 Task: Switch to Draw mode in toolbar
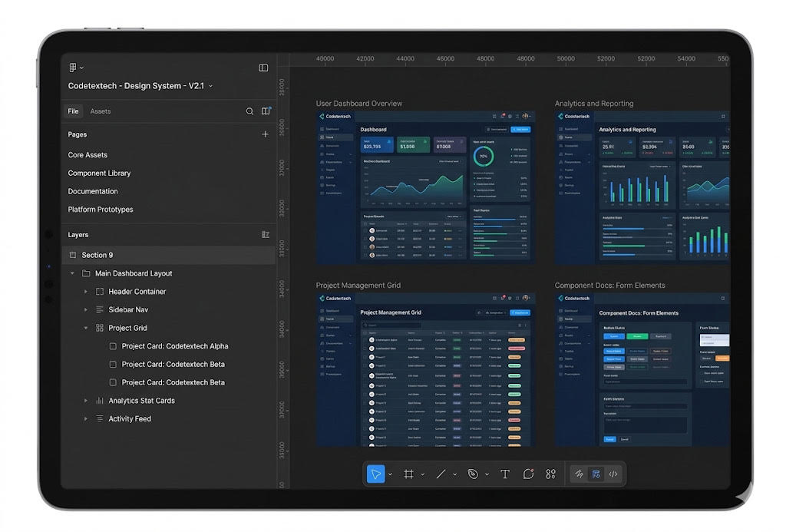pyautogui.click(x=579, y=474)
